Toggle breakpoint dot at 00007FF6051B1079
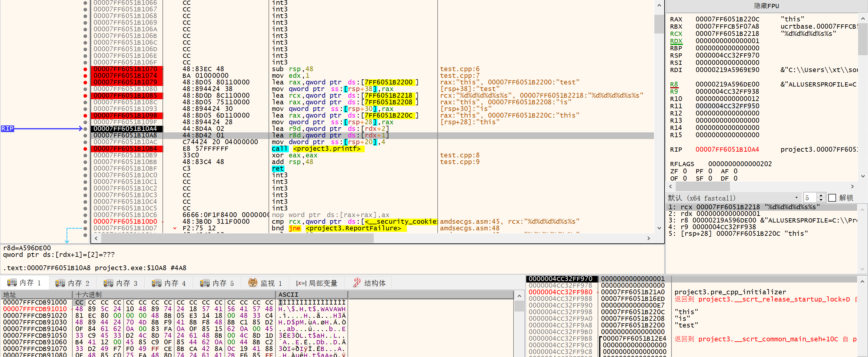868x357 pixels. 85,82
